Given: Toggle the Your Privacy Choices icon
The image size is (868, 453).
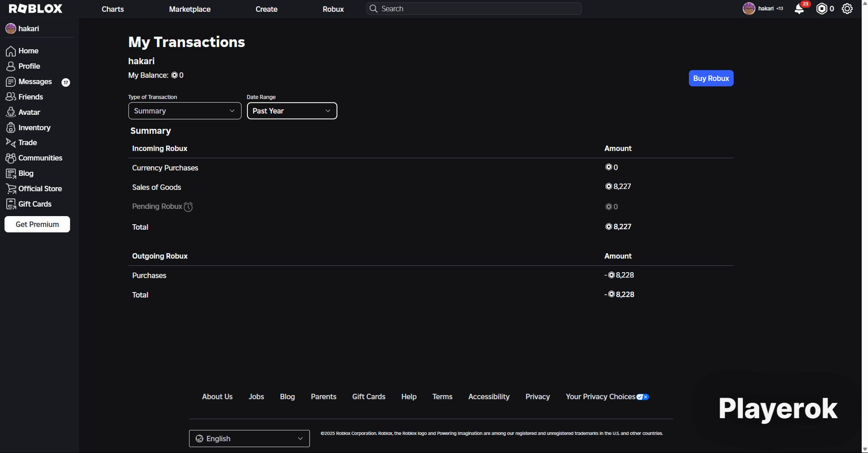Looking at the screenshot, I should tap(643, 397).
